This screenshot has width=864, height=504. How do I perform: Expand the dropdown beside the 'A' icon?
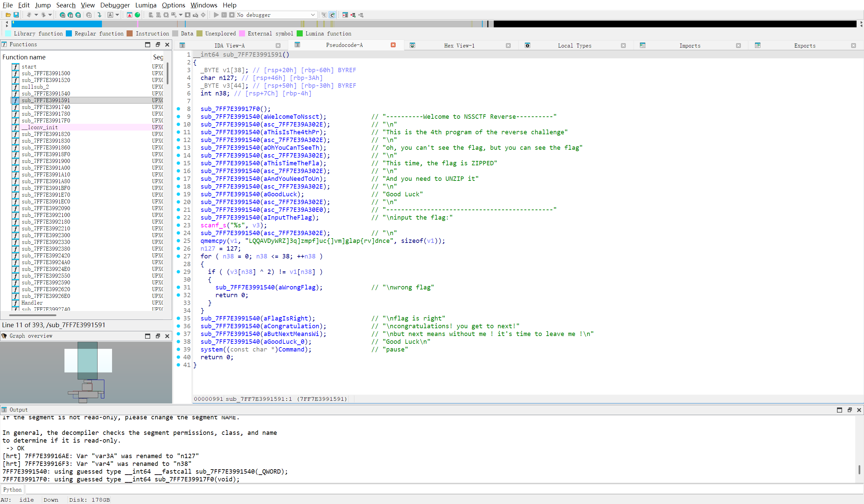click(x=117, y=15)
